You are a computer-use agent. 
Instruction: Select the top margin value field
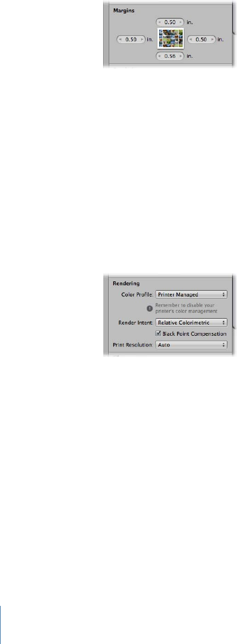pos(170,22)
